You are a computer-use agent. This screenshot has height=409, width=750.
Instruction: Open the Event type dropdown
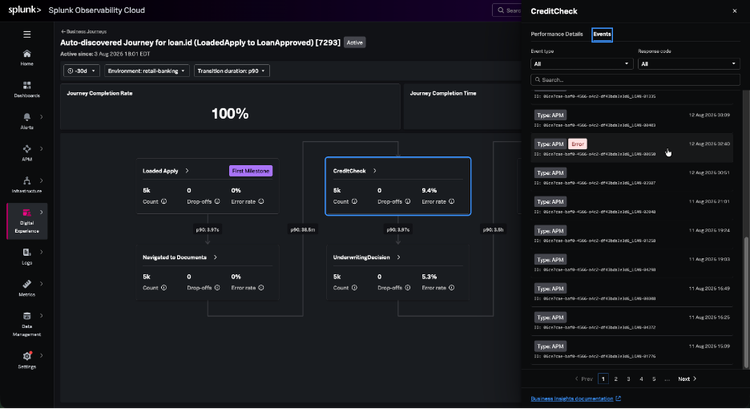582,64
